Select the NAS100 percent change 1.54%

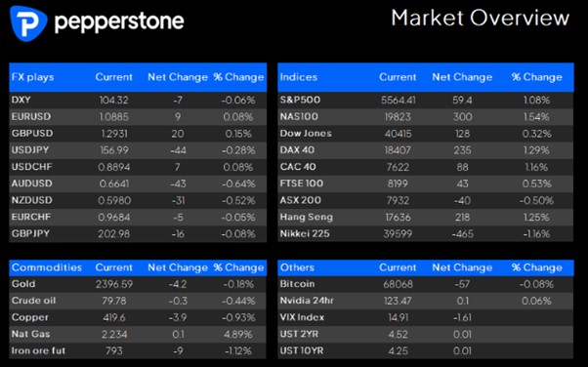click(536, 117)
